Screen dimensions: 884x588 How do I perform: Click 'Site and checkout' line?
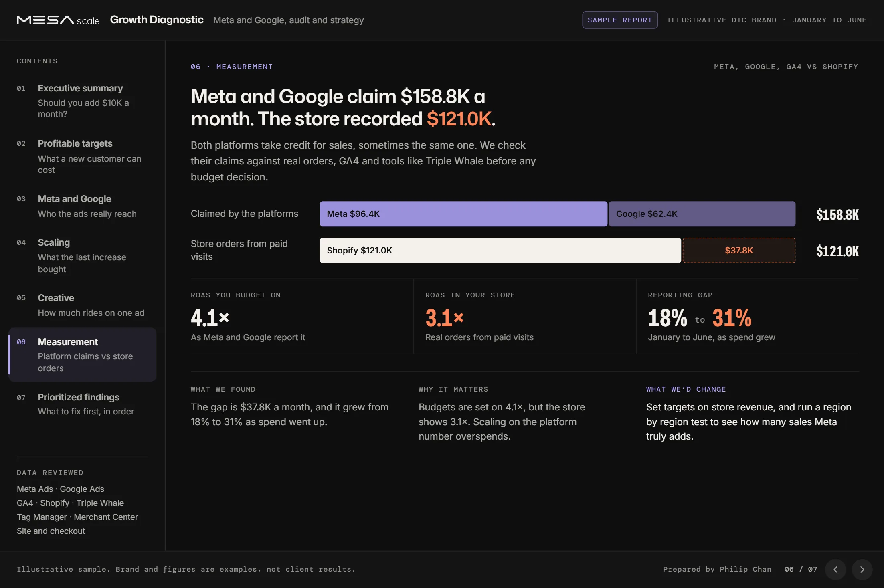click(x=51, y=531)
